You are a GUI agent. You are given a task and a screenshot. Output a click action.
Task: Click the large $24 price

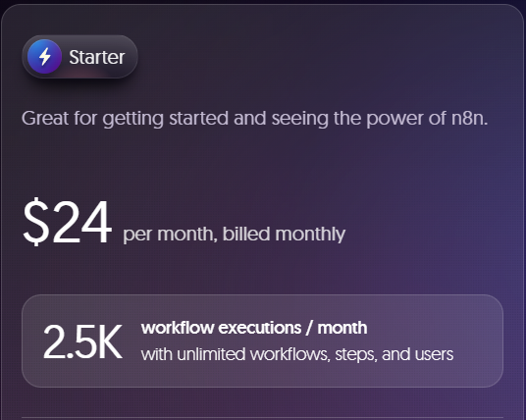pos(67,222)
